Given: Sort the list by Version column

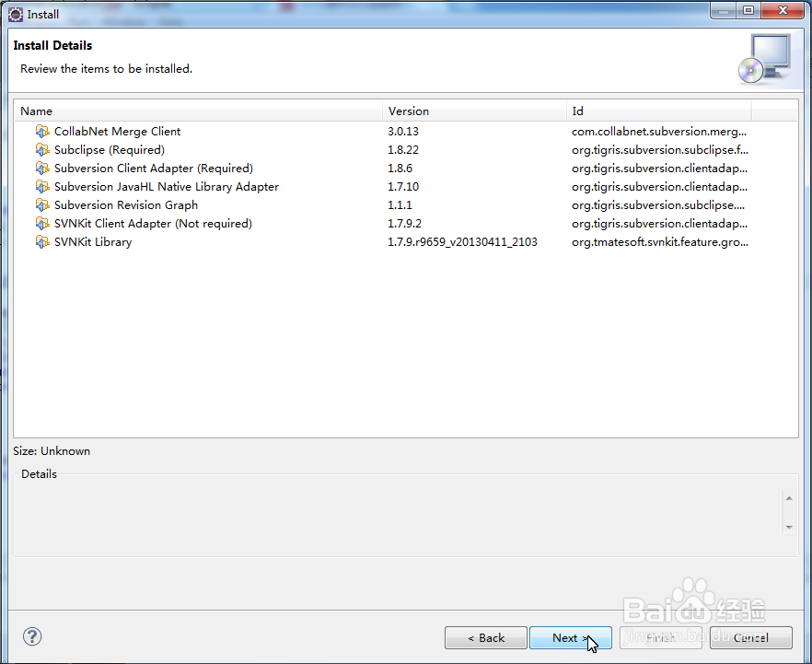Looking at the screenshot, I should [x=474, y=111].
